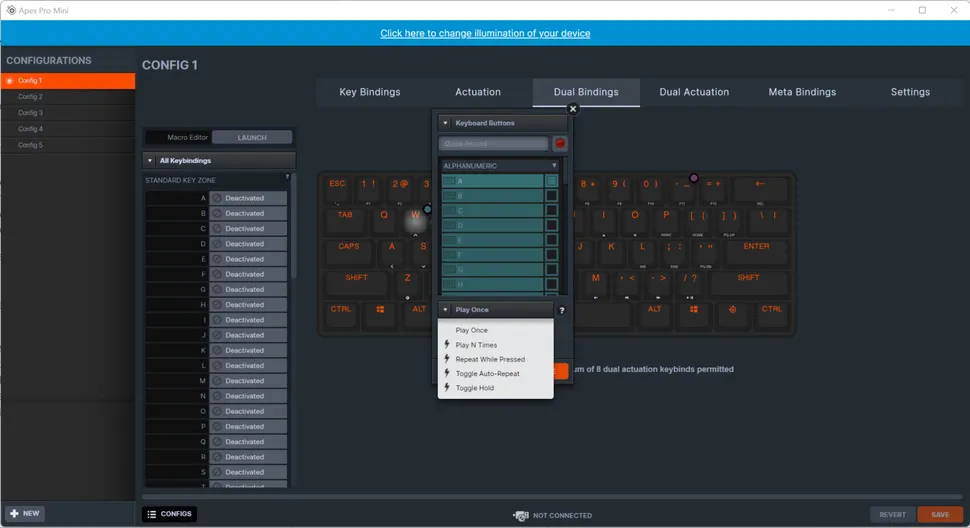Click deactivated icon in key A row

pyautogui.click(x=217, y=198)
